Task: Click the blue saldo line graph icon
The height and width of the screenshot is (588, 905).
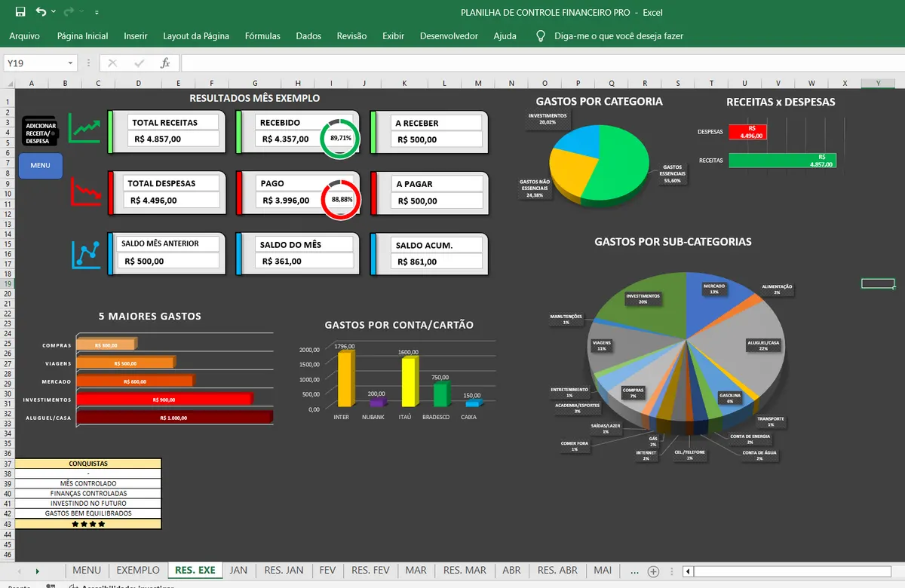Action: (86, 255)
